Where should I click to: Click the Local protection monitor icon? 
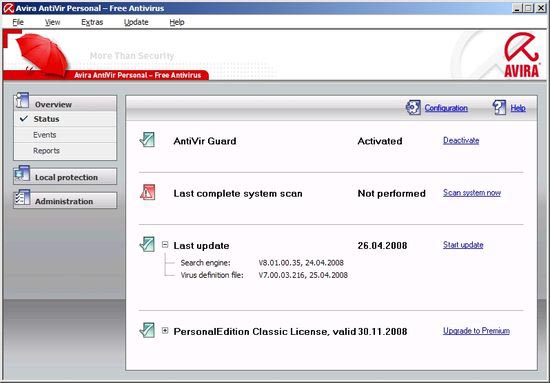point(22,174)
